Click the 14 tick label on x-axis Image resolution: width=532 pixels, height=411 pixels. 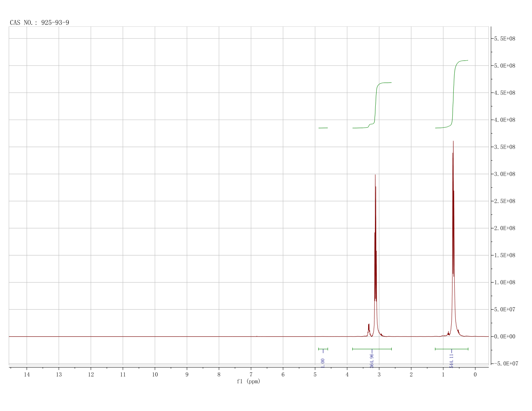[27, 374]
